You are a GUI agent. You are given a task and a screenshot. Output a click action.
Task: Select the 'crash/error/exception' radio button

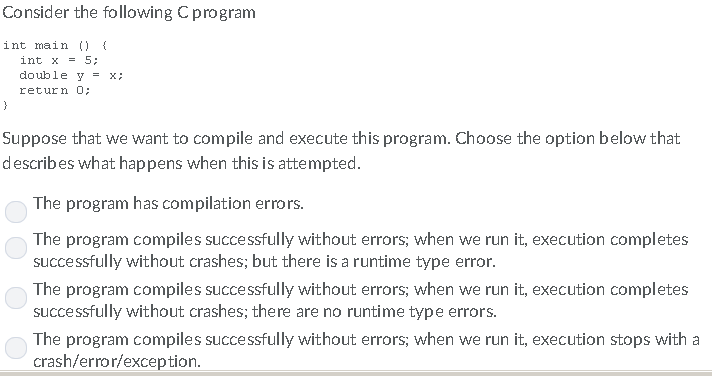16,348
